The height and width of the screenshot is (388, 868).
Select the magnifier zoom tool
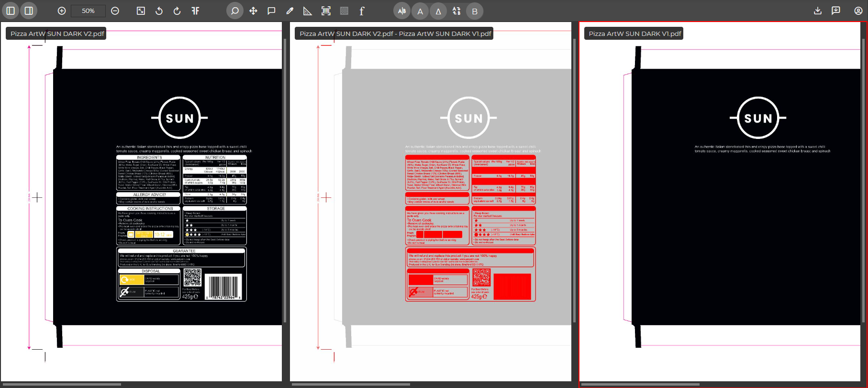234,11
